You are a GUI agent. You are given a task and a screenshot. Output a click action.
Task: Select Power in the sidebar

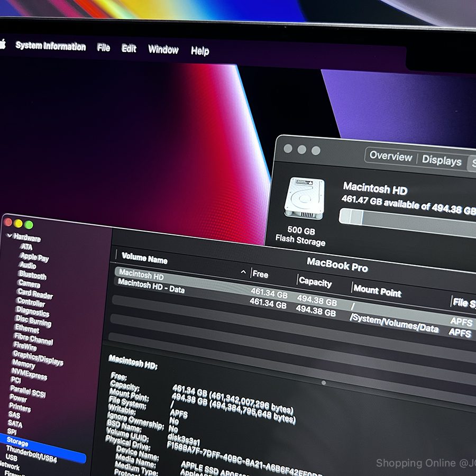click(18, 397)
